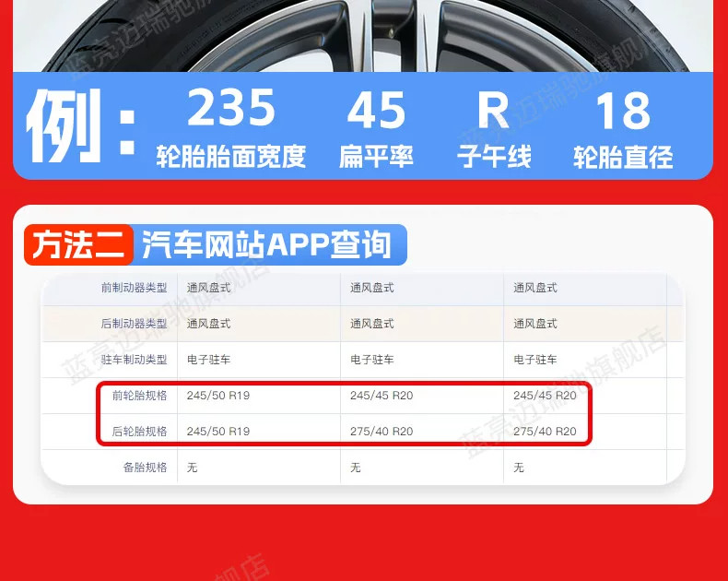The height and width of the screenshot is (581, 728).
Task: Click the "后轮胎规格" row label
Action: tap(139, 432)
